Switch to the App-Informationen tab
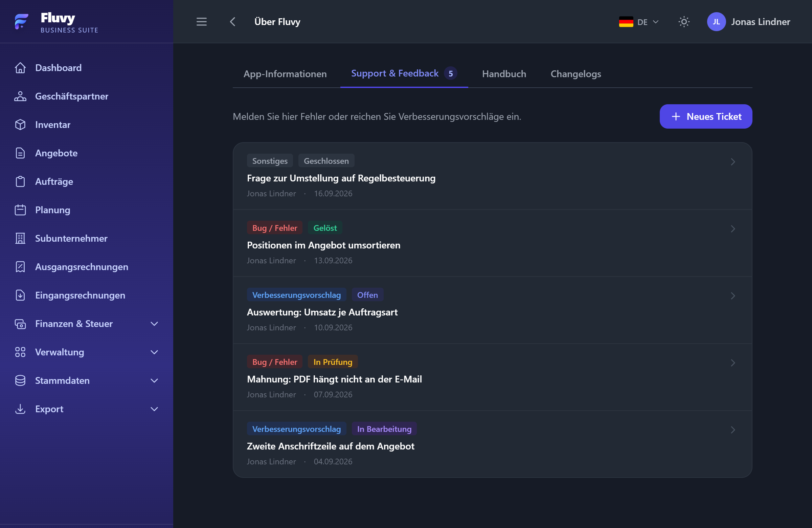The height and width of the screenshot is (528, 812). click(285, 74)
